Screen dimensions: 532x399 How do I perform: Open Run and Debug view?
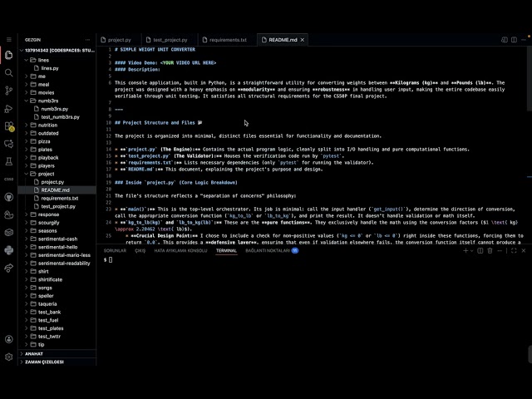(x=9, y=109)
